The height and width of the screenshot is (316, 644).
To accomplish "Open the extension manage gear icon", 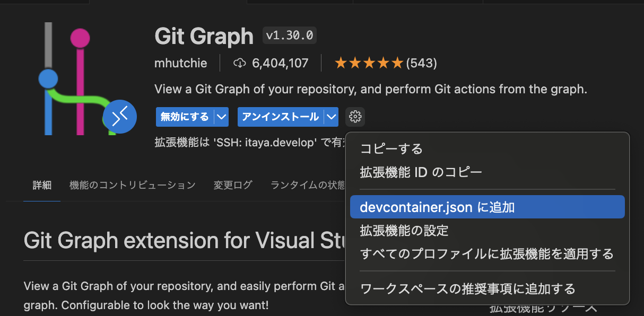I will tap(355, 117).
